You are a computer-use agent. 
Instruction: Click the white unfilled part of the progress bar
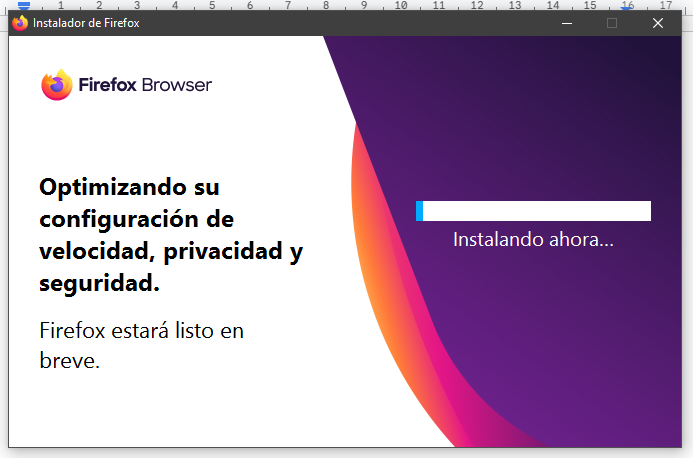click(540, 211)
